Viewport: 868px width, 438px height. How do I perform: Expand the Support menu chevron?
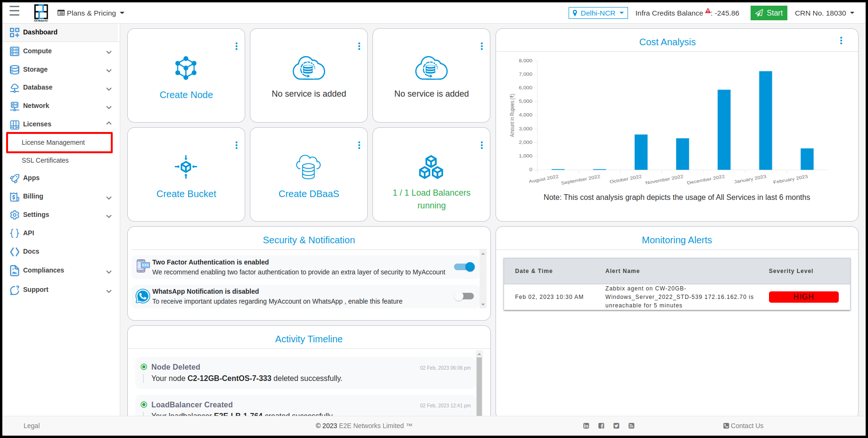point(109,291)
